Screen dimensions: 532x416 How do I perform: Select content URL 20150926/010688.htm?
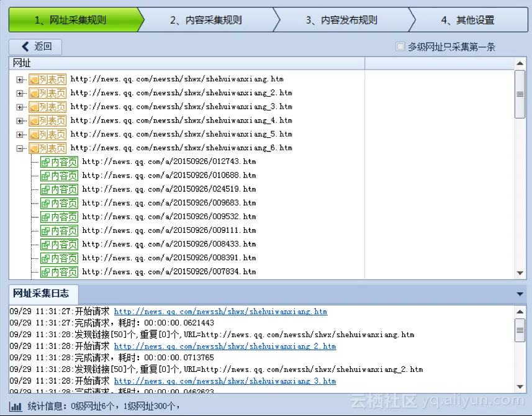pyautogui.click(x=169, y=175)
